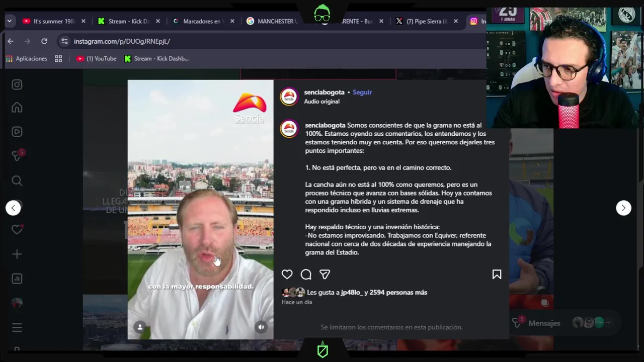Open Aplicaciones bookmarks shortcut
This screenshot has height=362, width=644.
[x=27, y=59]
